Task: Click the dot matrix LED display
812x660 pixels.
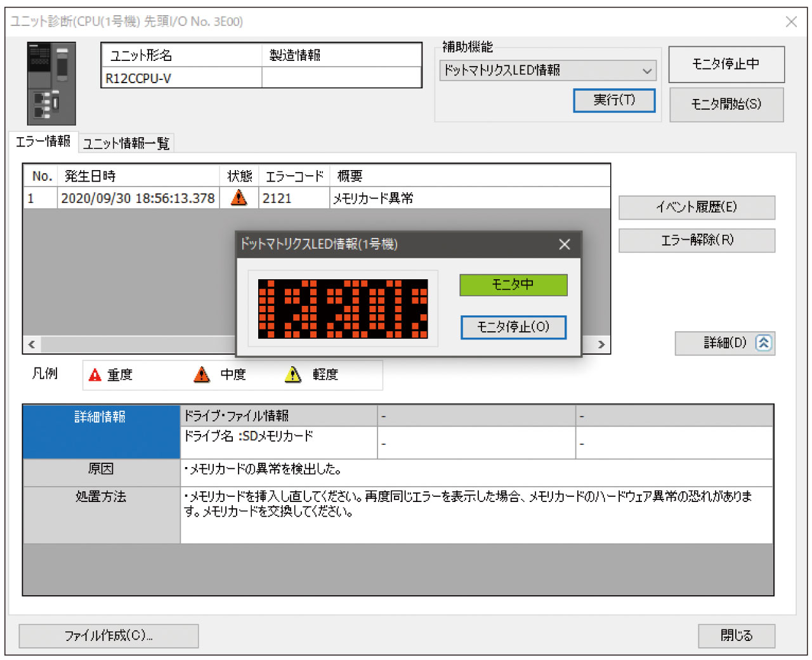Action: tap(343, 309)
